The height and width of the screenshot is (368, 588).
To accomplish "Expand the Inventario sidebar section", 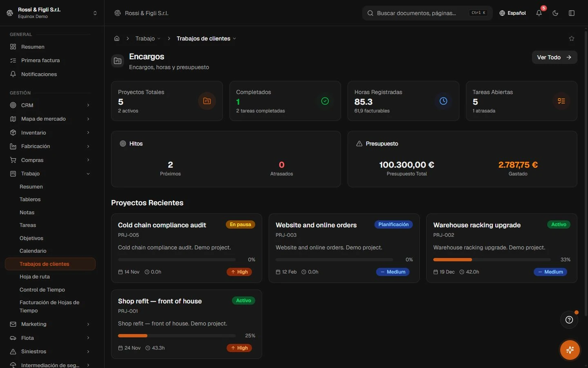I will coord(50,132).
